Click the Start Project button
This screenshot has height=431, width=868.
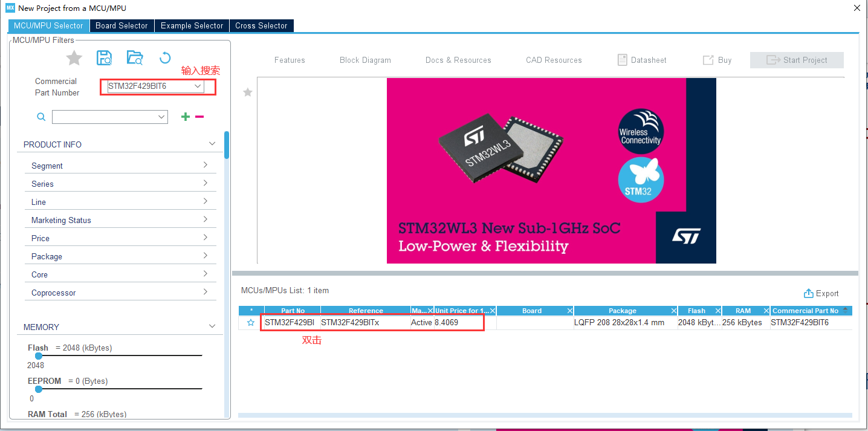pos(797,60)
